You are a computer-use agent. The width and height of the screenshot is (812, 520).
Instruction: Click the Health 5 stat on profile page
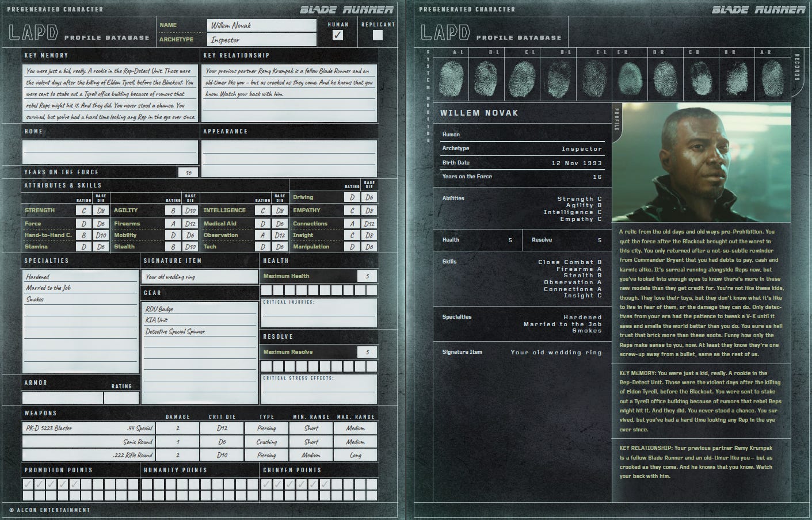pyautogui.click(x=477, y=240)
